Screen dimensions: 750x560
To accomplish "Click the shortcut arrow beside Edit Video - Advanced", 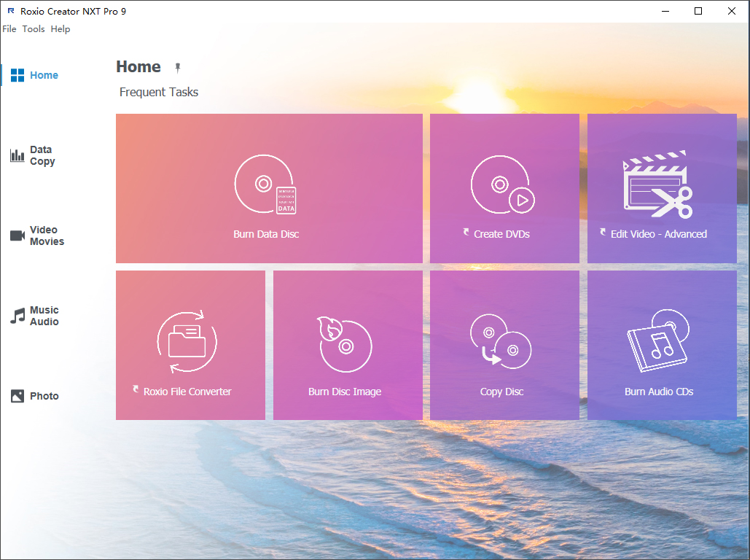I will (x=603, y=232).
